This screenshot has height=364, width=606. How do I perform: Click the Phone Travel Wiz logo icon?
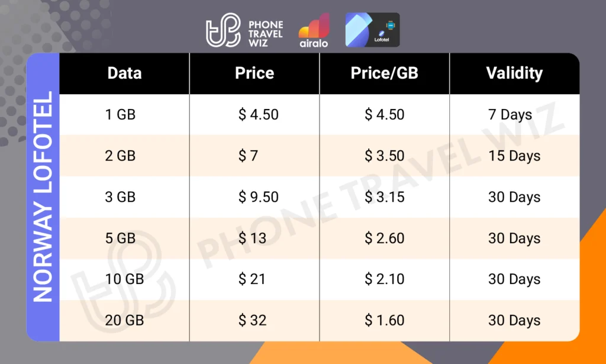pyautogui.click(x=223, y=30)
